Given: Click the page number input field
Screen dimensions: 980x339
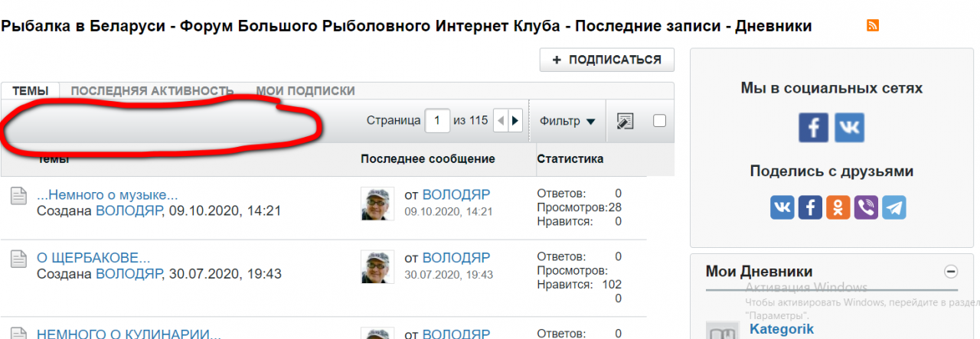Looking at the screenshot, I should coord(437,121).
